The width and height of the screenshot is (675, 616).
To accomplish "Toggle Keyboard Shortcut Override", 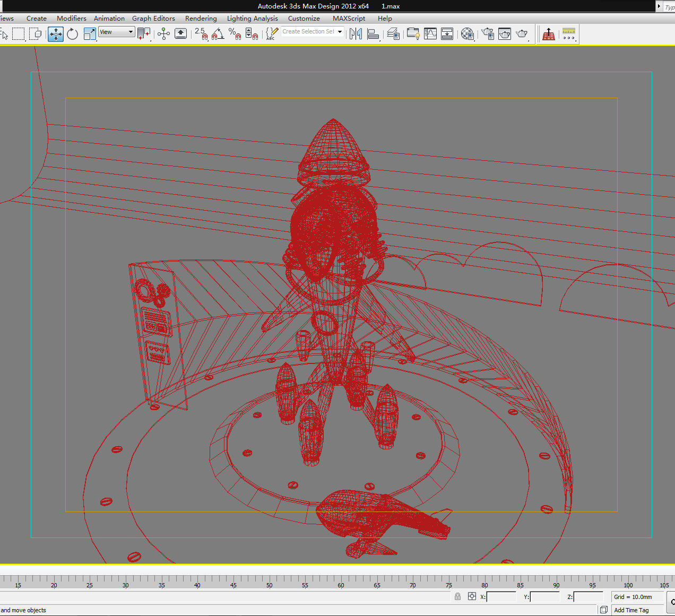I will point(181,34).
